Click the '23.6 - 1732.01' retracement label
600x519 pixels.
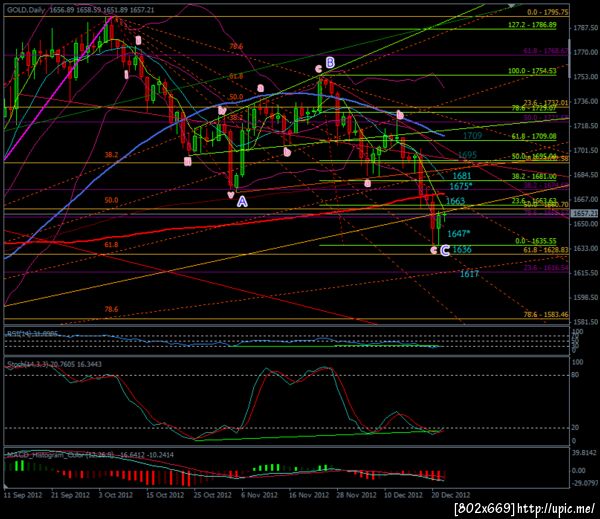point(546,103)
